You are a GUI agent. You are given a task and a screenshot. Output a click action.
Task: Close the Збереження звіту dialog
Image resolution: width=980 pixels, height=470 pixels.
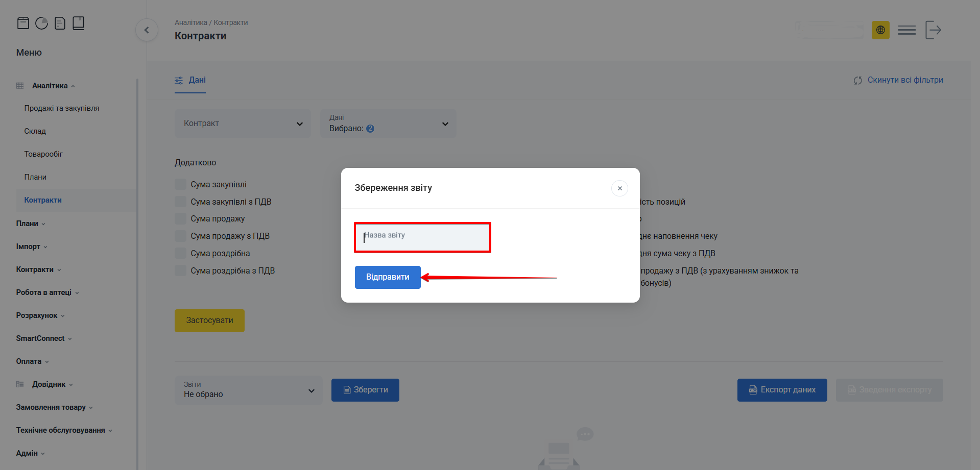[x=619, y=188]
